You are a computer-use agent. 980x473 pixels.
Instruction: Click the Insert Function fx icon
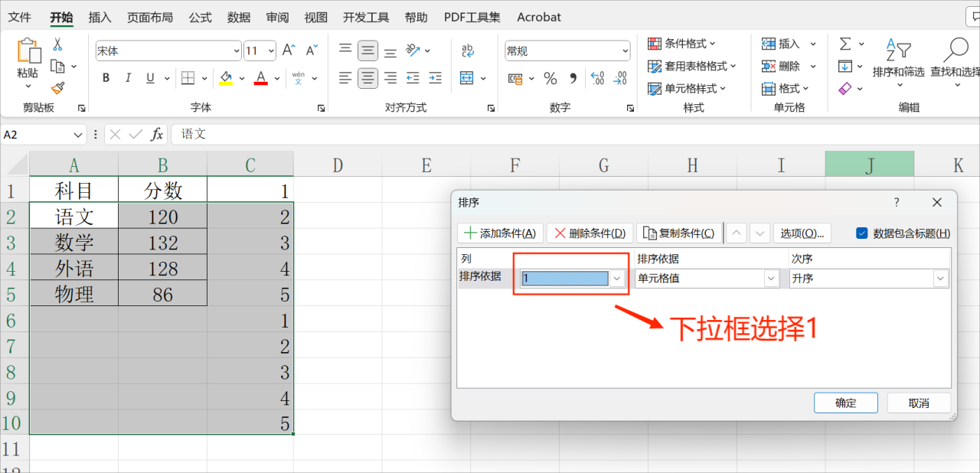(156, 134)
